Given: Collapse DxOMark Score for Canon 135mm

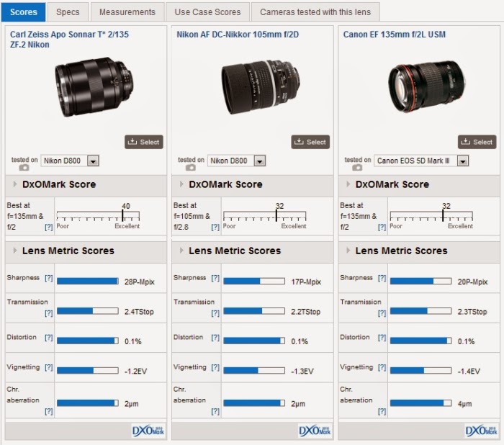Looking at the screenshot, I should tap(348, 184).
